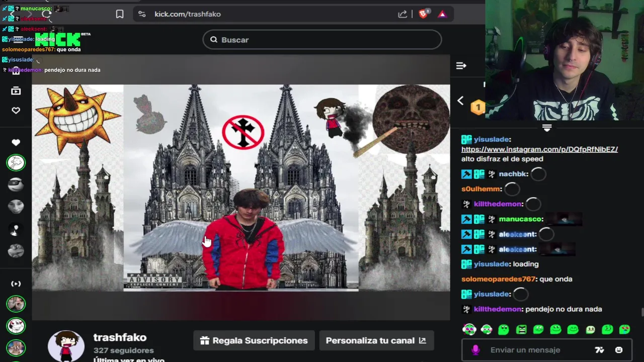This screenshot has height=362, width=644.
Task: Select the pale green neutral-face emote
Action: pos(590,329)
